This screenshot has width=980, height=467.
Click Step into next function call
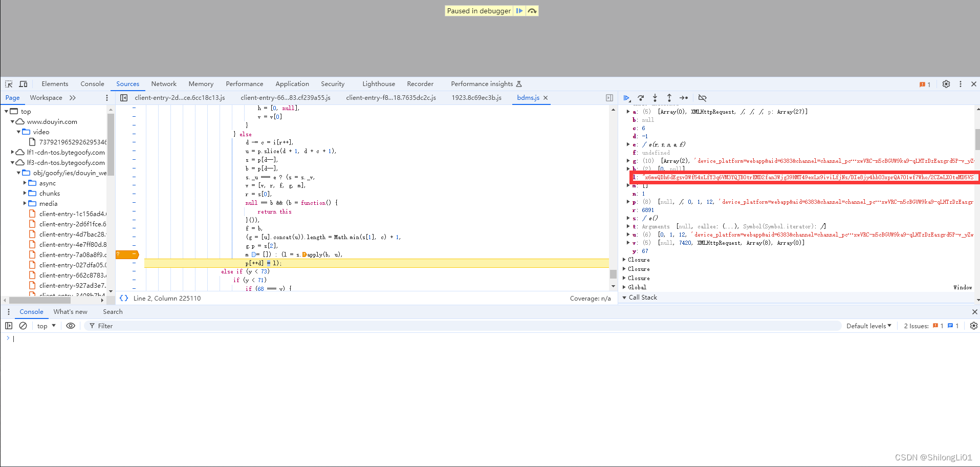coord(655,98)
